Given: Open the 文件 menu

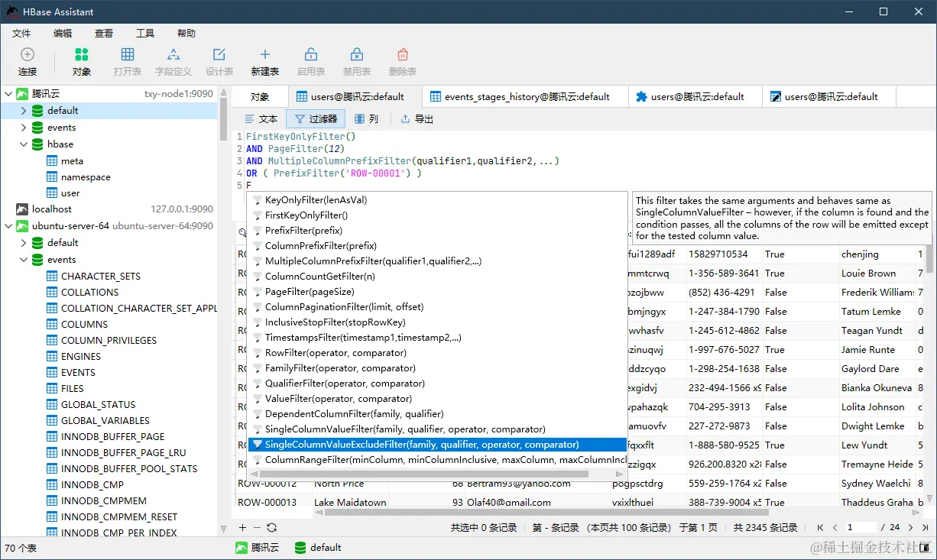Looking at the screenshot, I should click(x=21, y=34).
